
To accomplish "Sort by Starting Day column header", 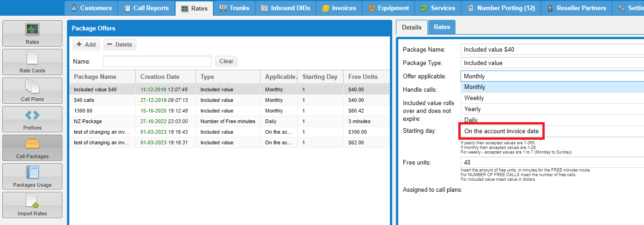I will 320,77.
